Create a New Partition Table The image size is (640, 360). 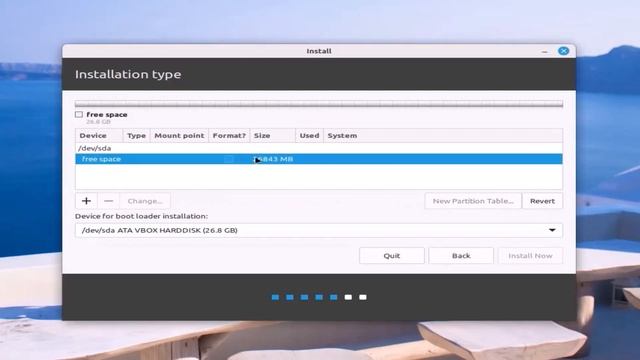473,201
